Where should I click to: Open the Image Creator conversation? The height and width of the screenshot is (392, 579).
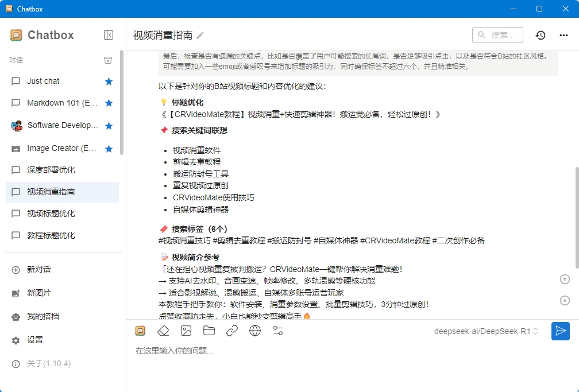[62, 149]
